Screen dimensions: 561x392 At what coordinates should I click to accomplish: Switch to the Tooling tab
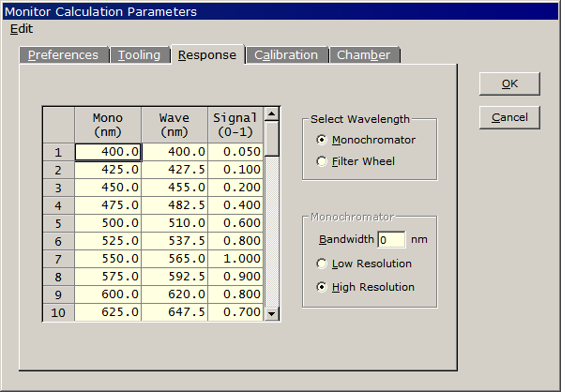pyautogui.click(x=140, y=55)
